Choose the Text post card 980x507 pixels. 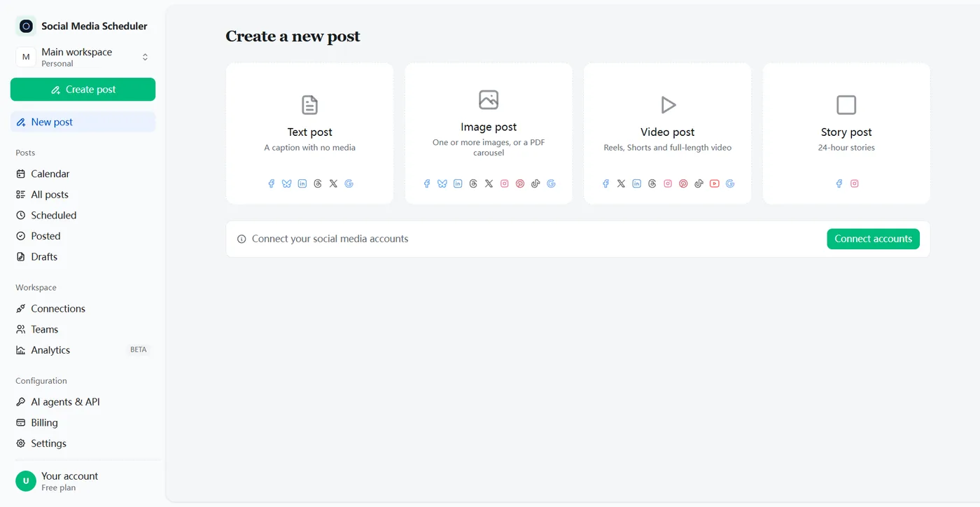click(x=309, y=134)
